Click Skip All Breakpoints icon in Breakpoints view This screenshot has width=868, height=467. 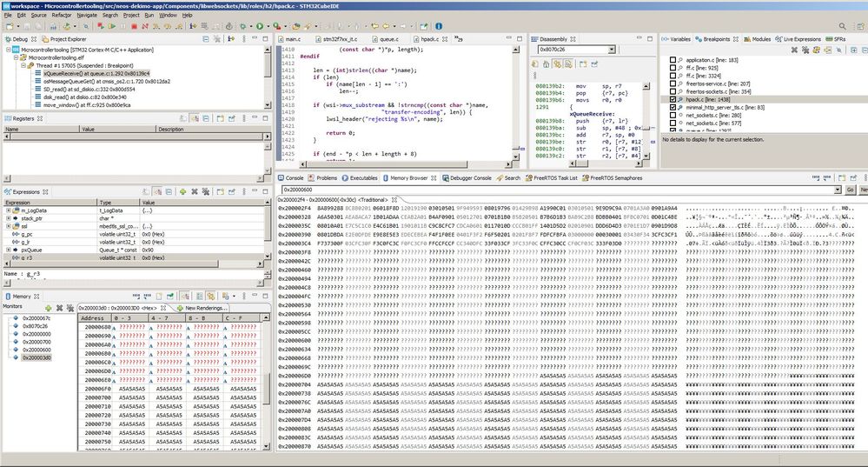[x=839, y=50]
